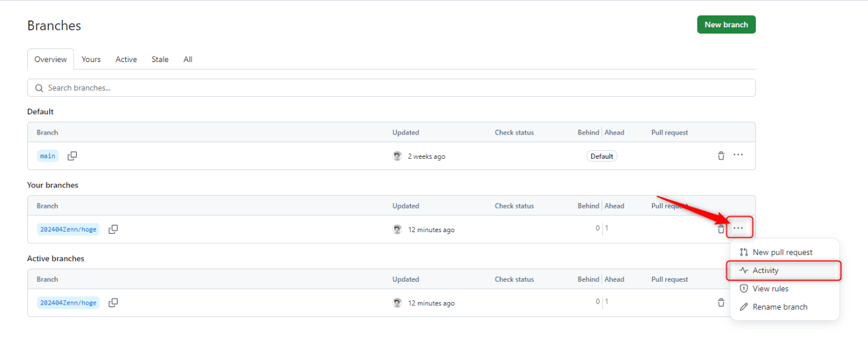
Task: Copy branch name in Active branches row
Action: (113, 302)
